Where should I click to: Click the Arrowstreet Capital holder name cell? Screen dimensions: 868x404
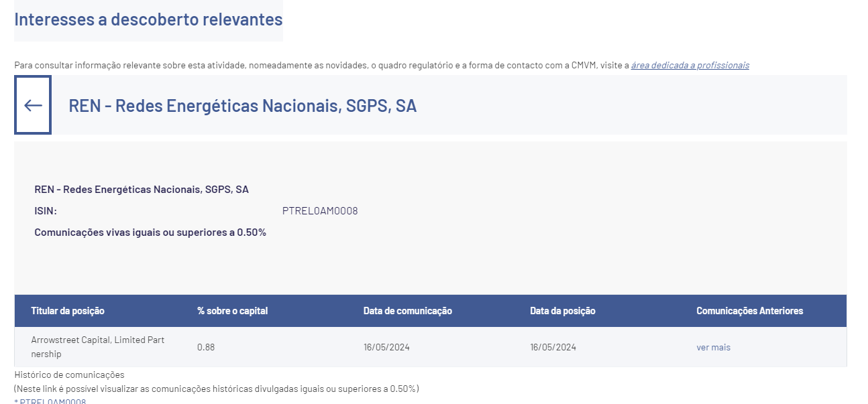97,346
